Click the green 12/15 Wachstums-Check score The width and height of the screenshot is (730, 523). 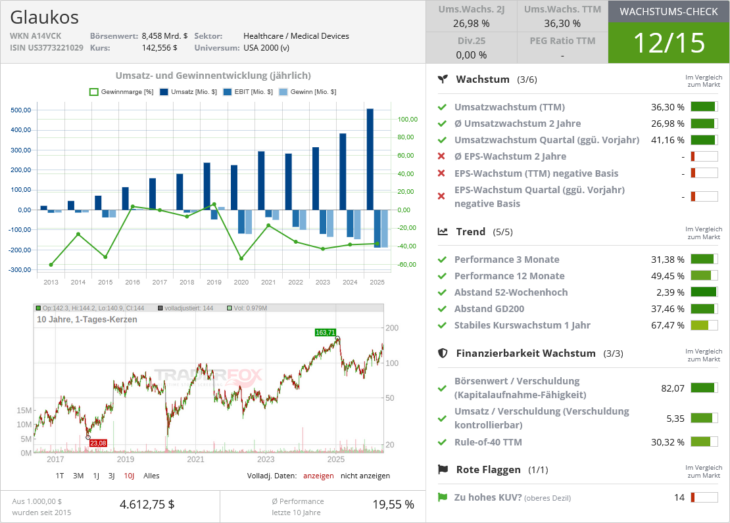[x=669, y=43]
